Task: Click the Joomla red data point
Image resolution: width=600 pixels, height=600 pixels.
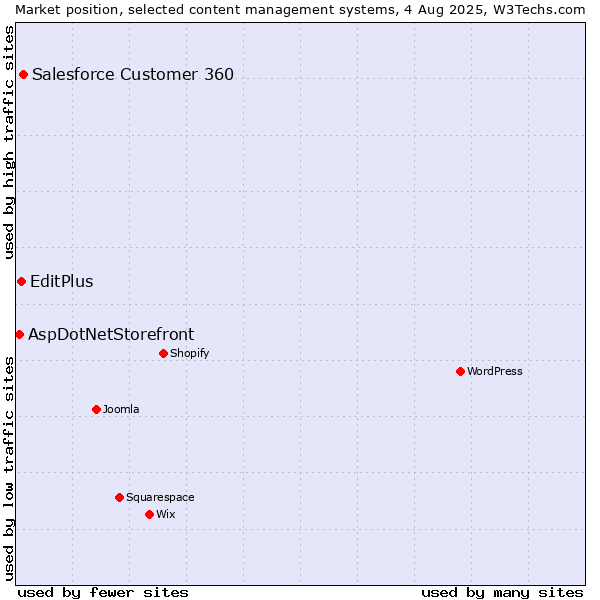Action: [x=96, y=410]
